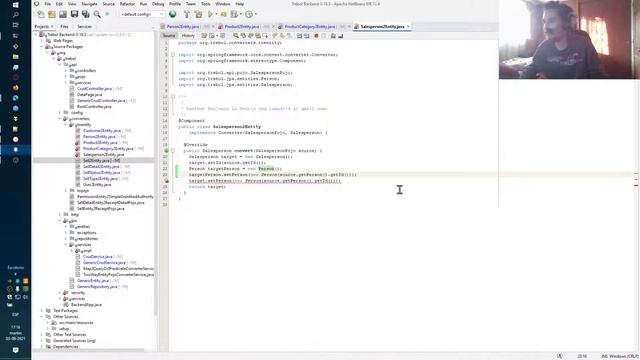Open the File menu
Viewport: 640px width, 360px height.
(x=48, y=4)
